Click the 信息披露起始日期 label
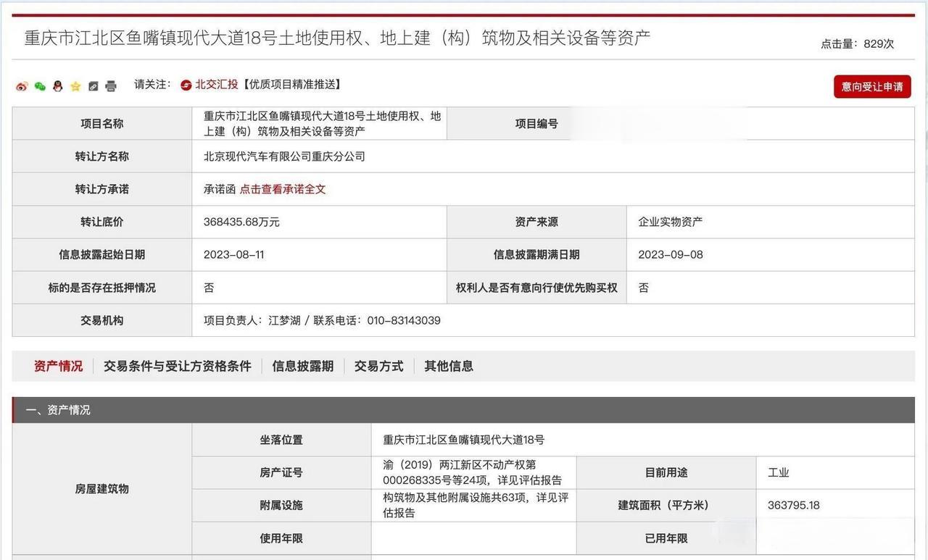Viewport: 928px width, 560px height. [102, 255]
